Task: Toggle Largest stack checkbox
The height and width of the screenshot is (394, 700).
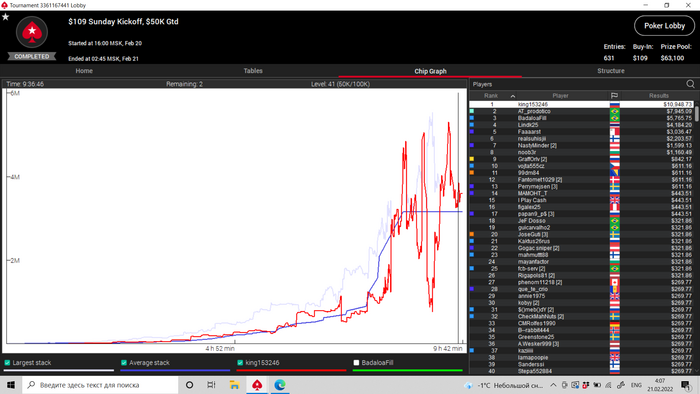Action: coord(7,362)
